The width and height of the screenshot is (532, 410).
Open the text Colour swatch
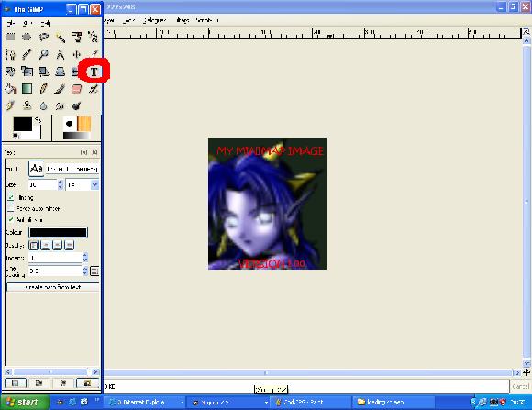click(x=58, y=232)
